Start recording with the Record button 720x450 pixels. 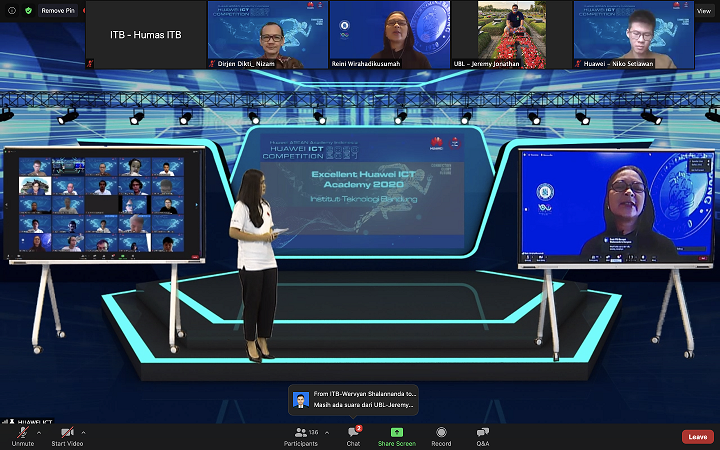pos(441,436)
